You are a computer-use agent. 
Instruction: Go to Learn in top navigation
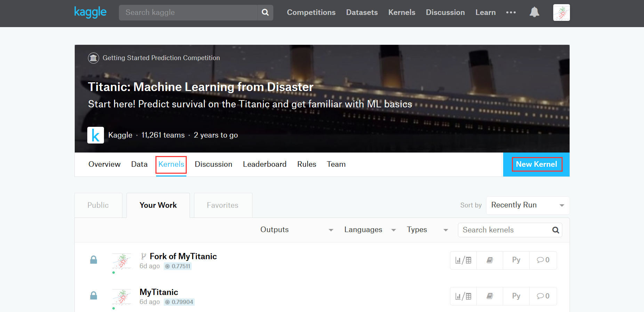point(485,13)
